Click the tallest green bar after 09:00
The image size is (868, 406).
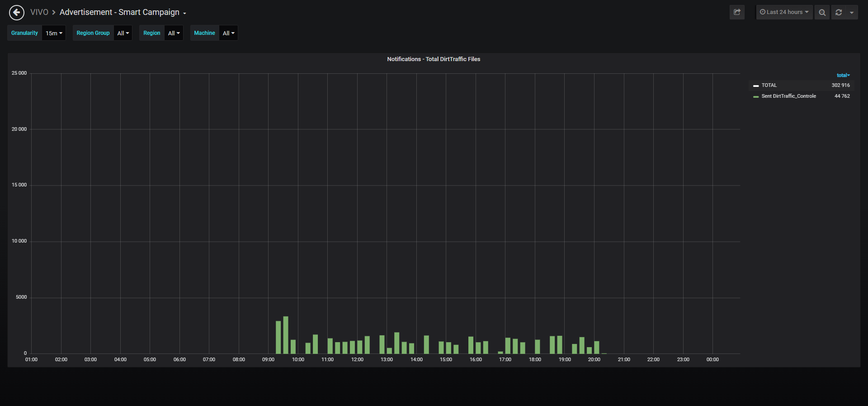(x=286, y=335)
